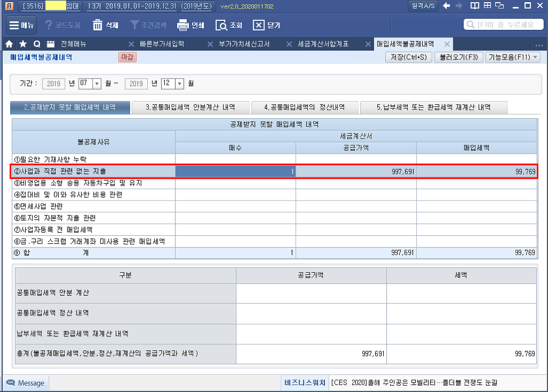Click the F10 search input field
Image resolution: width=548 pixels, height=392 pixels.
coord(503,25)
